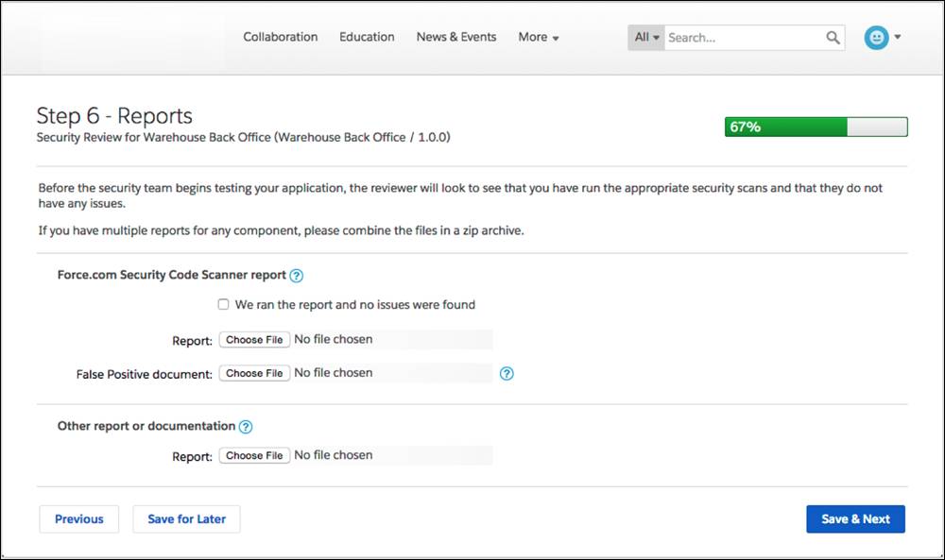Open the Education menu item
945x560 pixels.
[x=367, y=37]
